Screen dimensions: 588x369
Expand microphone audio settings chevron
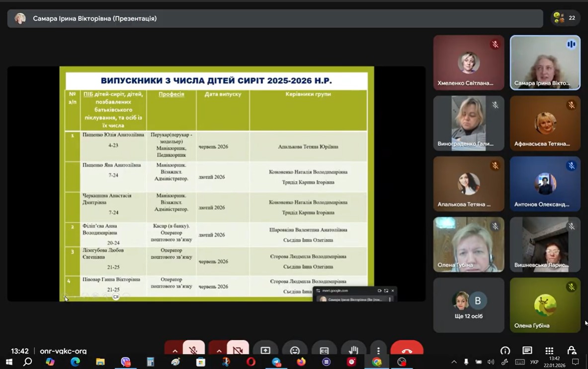[174, 351]
